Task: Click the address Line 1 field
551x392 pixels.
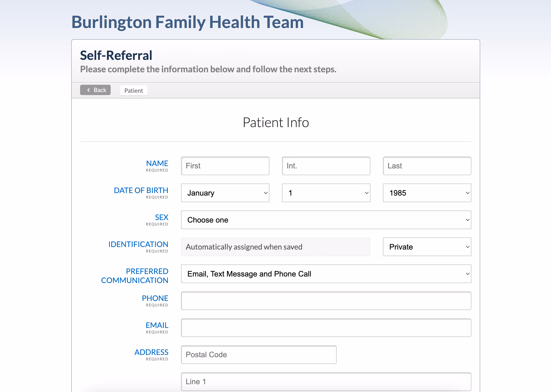Action: (326, 382)
